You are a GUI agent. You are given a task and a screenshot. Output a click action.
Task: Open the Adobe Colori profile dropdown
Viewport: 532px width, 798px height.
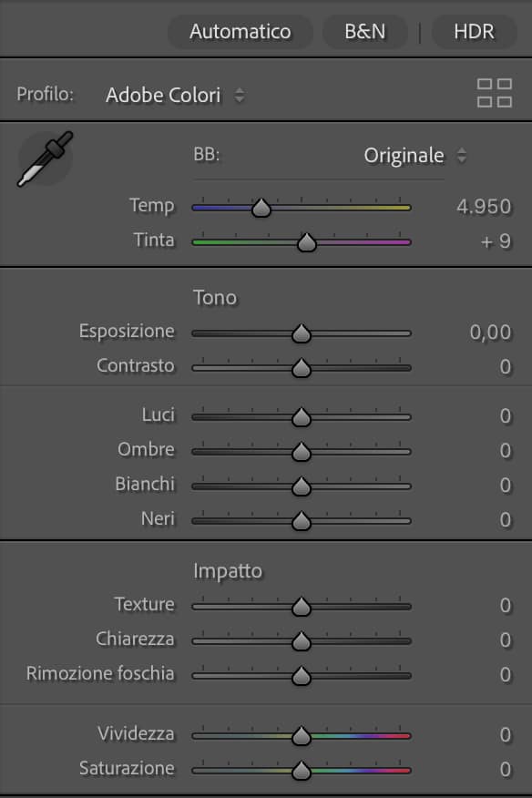tap(164, 94)
